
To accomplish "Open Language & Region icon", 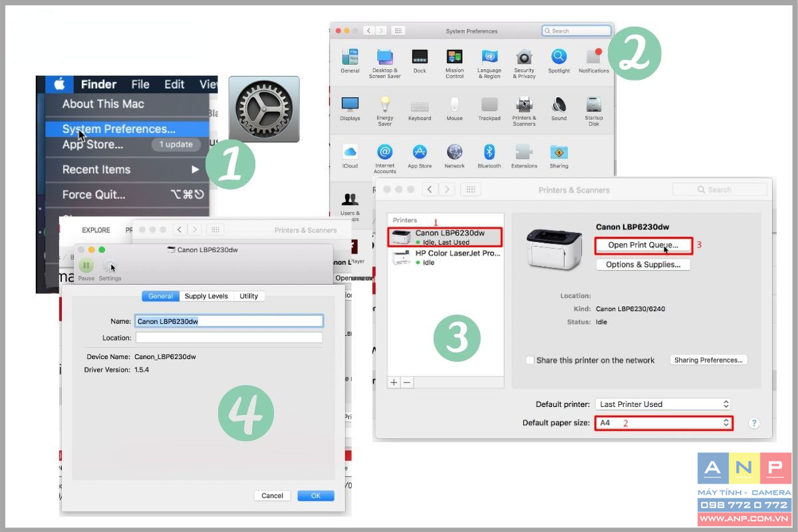I will tap(489, 57).
